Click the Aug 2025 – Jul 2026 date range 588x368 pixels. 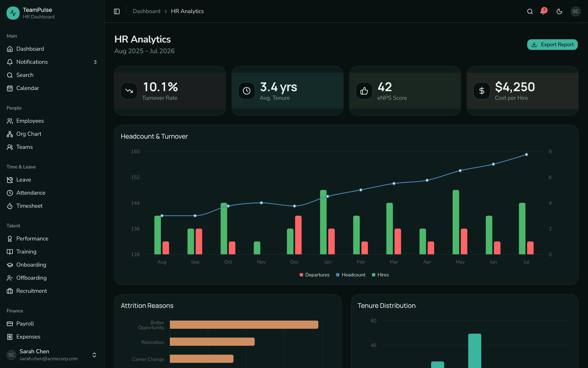coord(144,51)
